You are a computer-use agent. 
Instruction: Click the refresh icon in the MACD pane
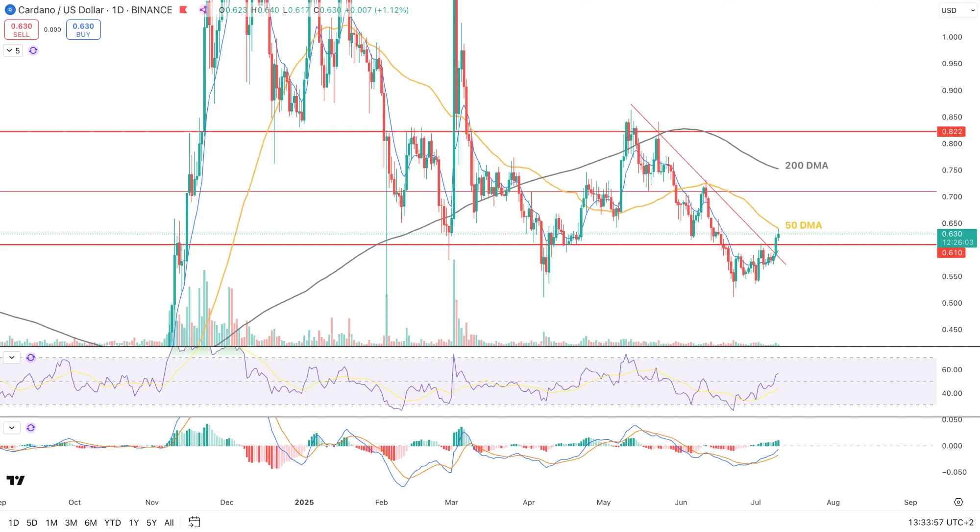(31, 428)
